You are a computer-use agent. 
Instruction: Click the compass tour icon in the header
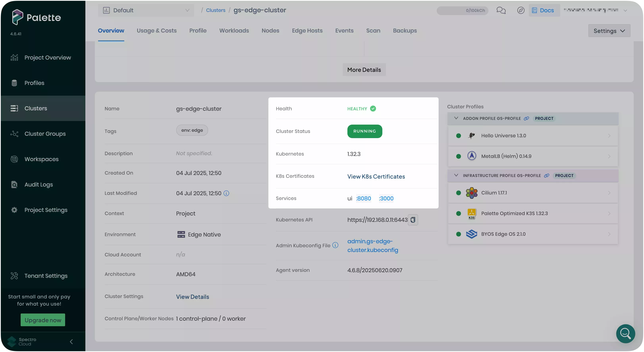pos(521,10)
